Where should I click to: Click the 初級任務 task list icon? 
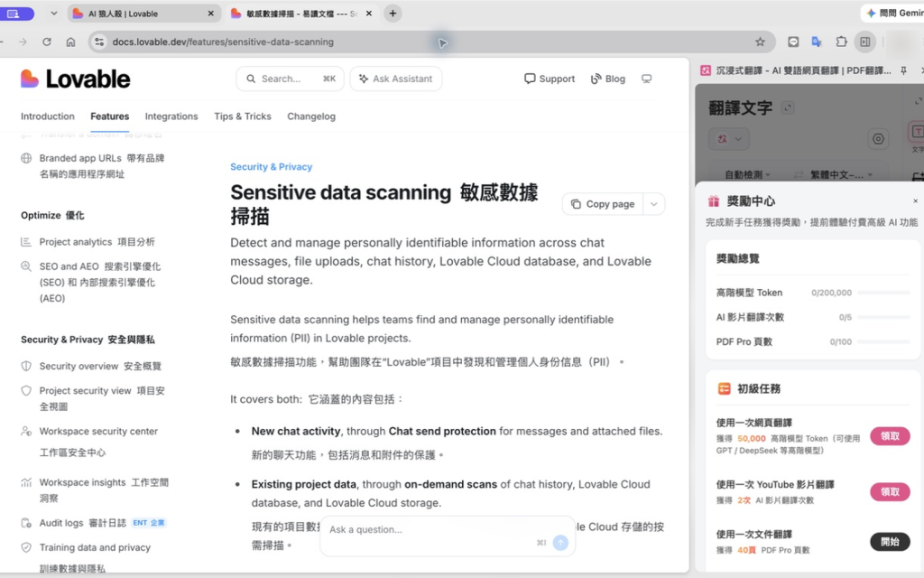tap(725, 388)
